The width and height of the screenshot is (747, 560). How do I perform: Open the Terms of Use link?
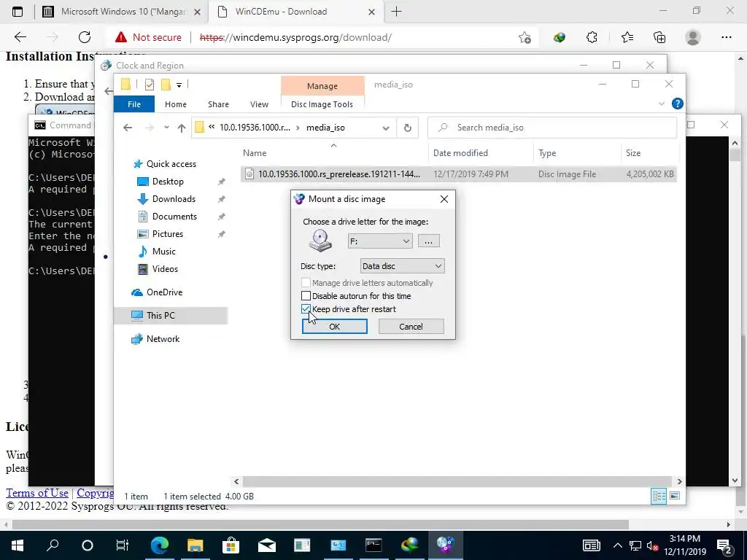click(37, 493)
